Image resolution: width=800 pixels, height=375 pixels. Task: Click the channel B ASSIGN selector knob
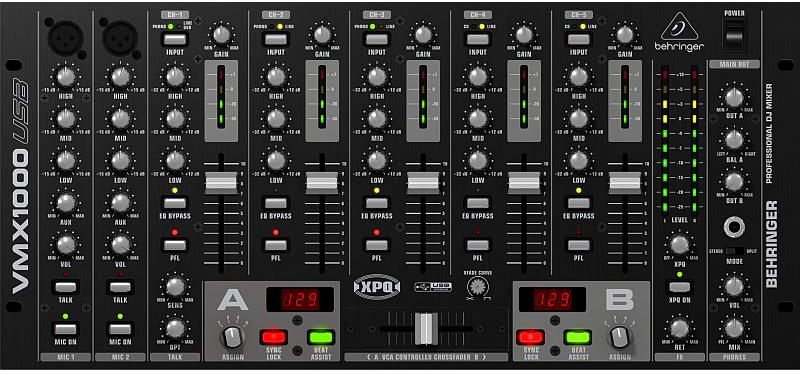pyautogui.click(x=620, y=337)
